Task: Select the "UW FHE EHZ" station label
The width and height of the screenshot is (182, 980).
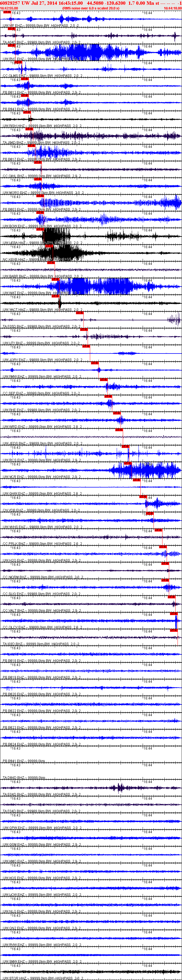Action: pyautogui.click(x=13, y=410)
